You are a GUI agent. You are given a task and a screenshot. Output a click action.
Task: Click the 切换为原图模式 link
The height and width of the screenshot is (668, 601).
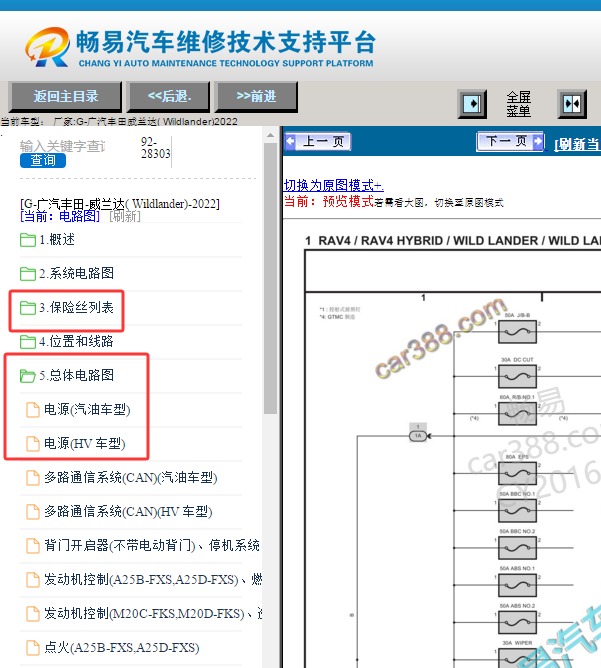[334, 185]
